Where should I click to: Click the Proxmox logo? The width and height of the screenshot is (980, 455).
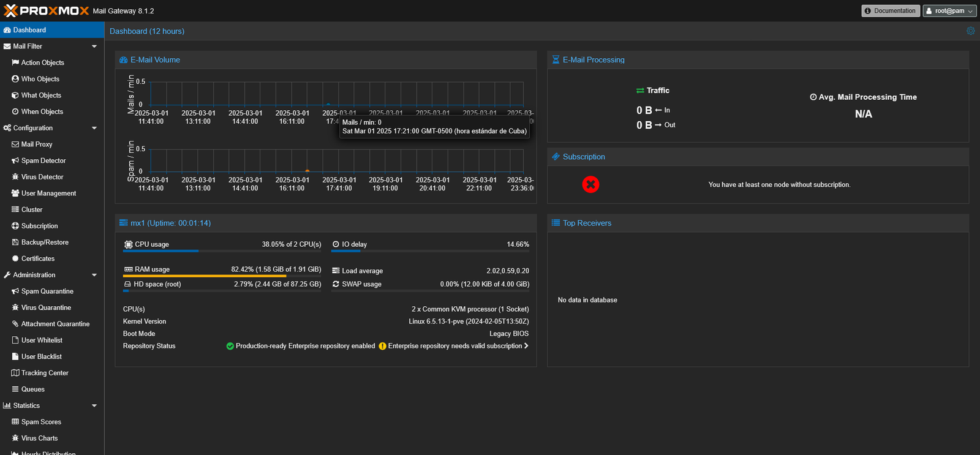tap(46, 11)
